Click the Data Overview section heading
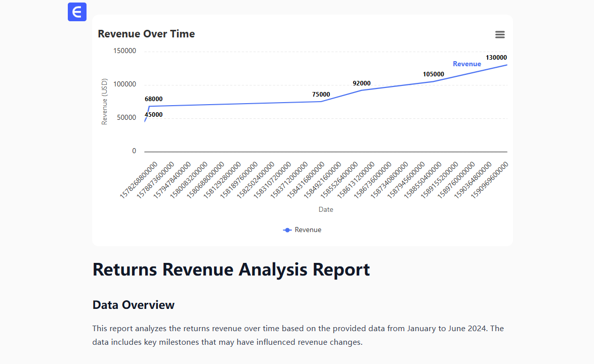Screen dimensions: 594x364 tap(134, 305)
